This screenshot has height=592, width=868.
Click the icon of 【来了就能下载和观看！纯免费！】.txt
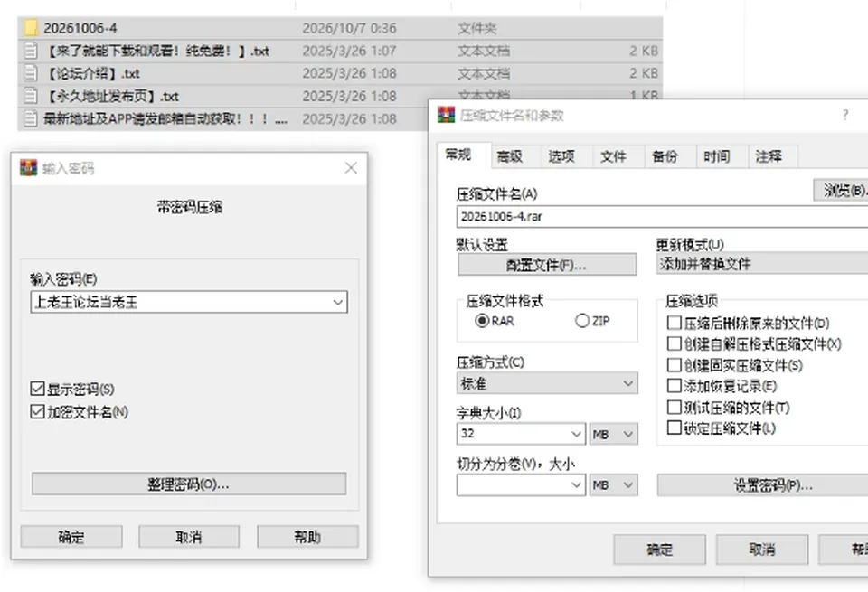31,51
